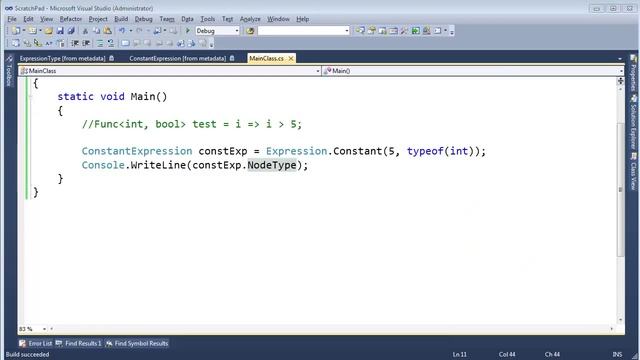Save MainClass.cs with the Save icon

click(60, 31)
